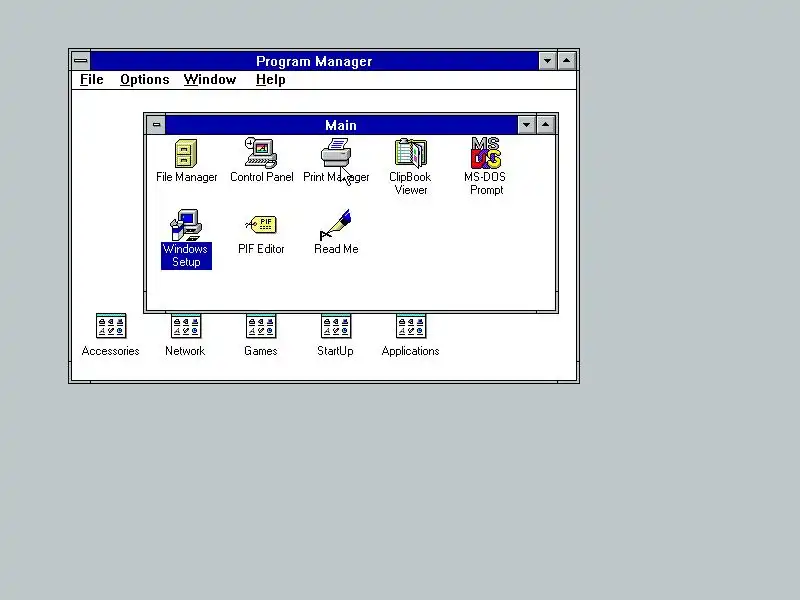The image size is (800, 600).
Task: Open the Main window control-menu box
Action: pyautogui.click(x=156, y=124)
